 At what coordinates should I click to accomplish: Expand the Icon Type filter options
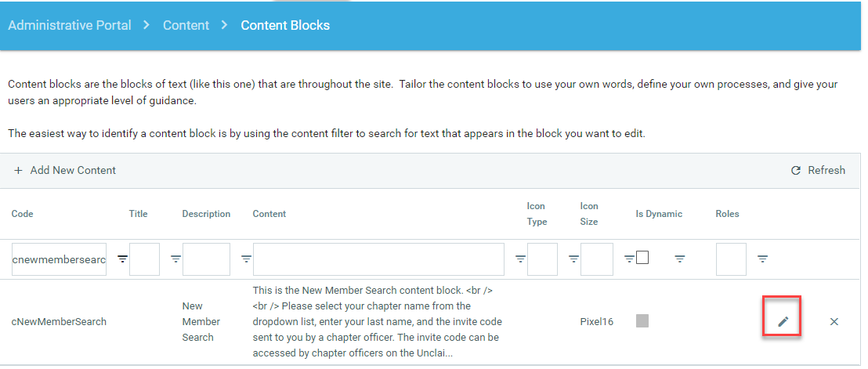(x=573, y=259)
